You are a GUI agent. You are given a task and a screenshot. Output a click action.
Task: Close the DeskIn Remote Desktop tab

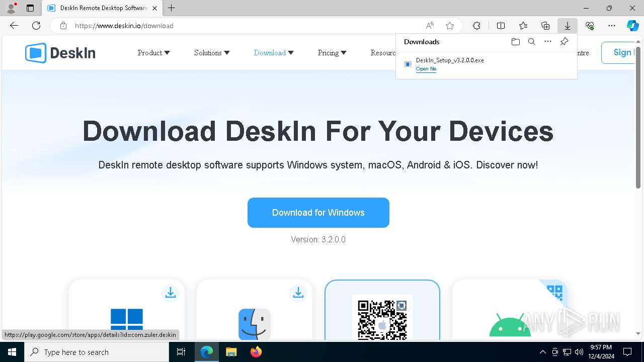tap(154, 8)
